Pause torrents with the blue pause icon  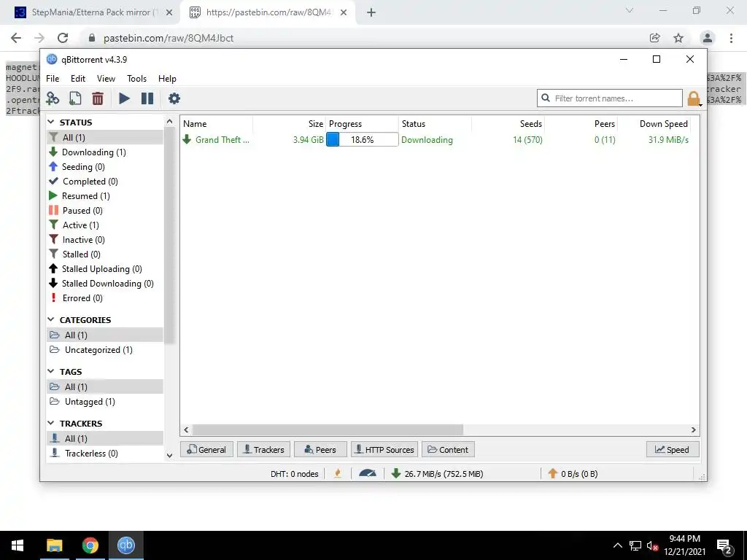coord(147,98)
